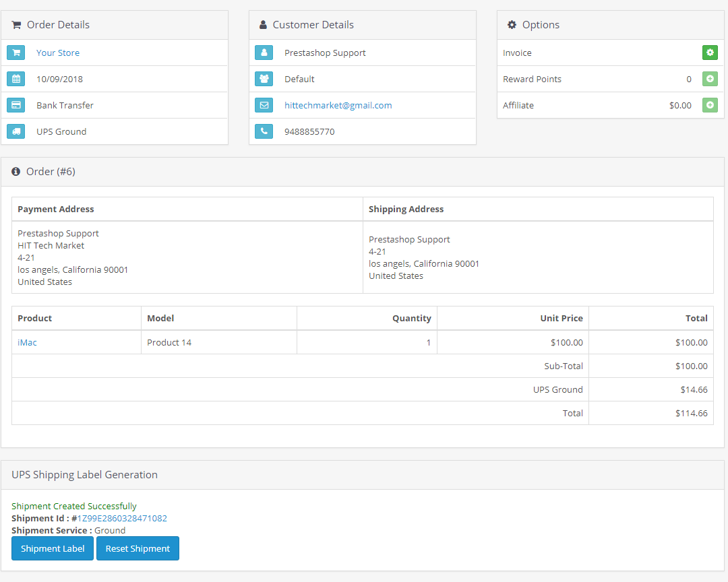The height and width of the screenshot is (582, 728).
Task: Click the Shipment Label button
Action: [x=53, y=548]
